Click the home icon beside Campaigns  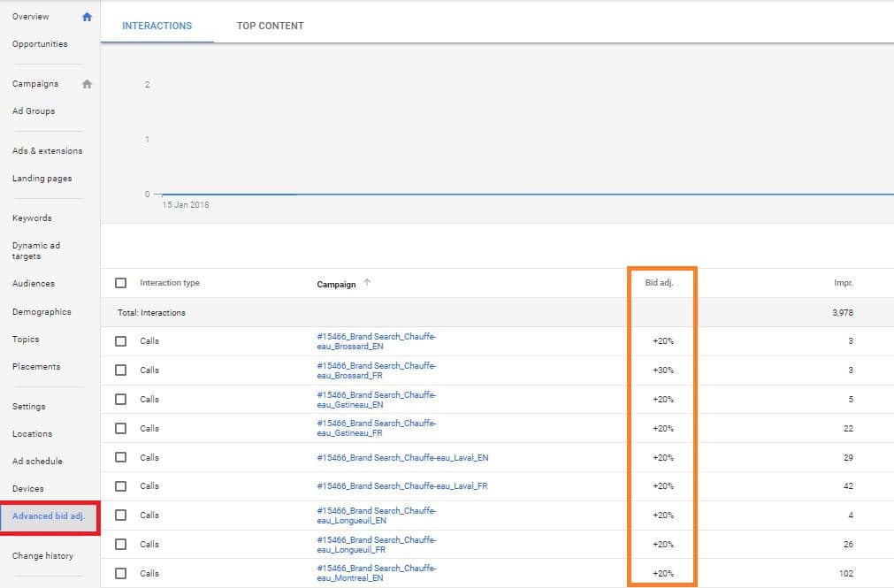pos(87,84)
